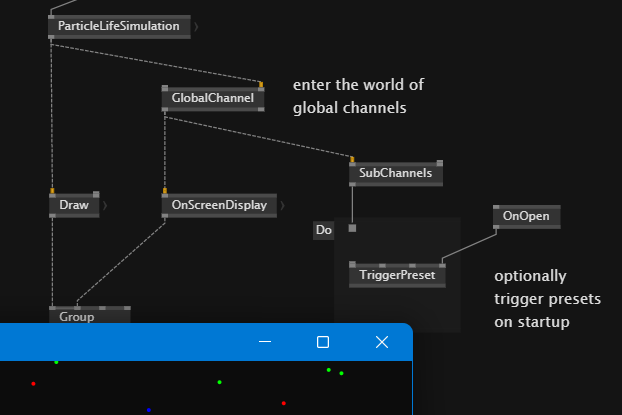
Task: Maximize the render window
Action: click(x=323, y=342)
